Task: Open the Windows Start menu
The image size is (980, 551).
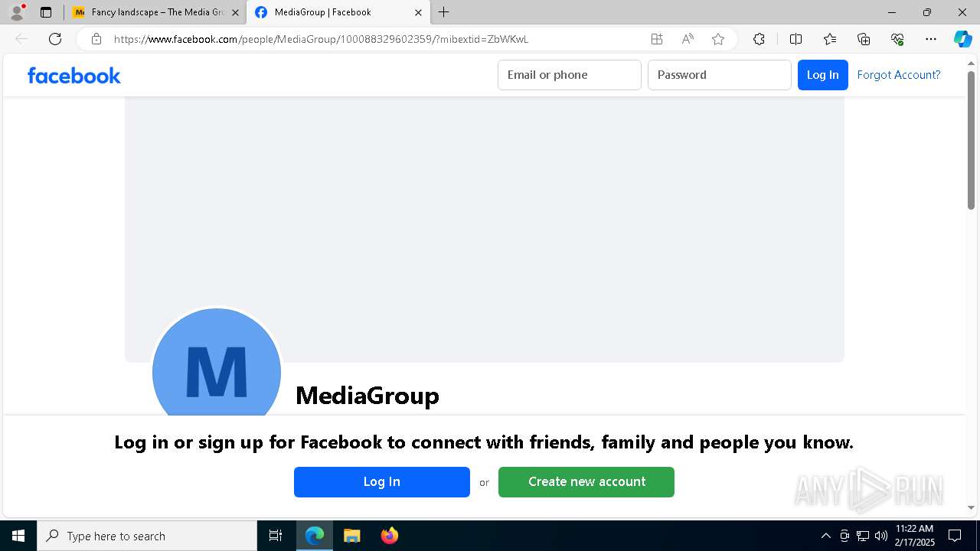Action: coord(18,536)
